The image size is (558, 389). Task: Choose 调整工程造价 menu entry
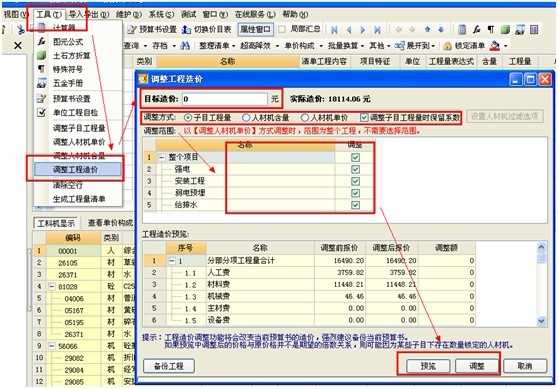77,170
